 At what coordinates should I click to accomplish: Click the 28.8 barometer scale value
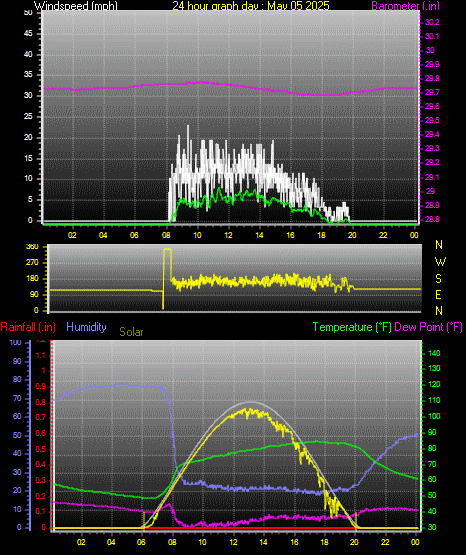pyautogui.click(x=432, y=219)
